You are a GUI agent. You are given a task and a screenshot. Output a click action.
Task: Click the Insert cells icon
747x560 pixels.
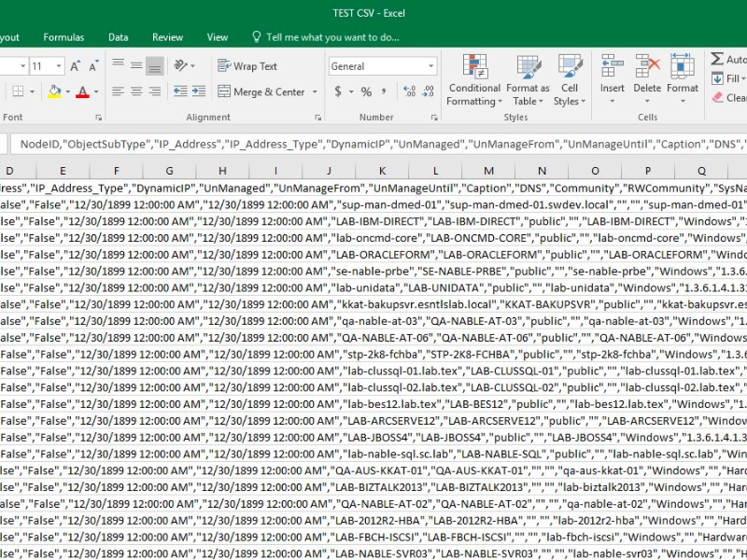pos(613,66)
